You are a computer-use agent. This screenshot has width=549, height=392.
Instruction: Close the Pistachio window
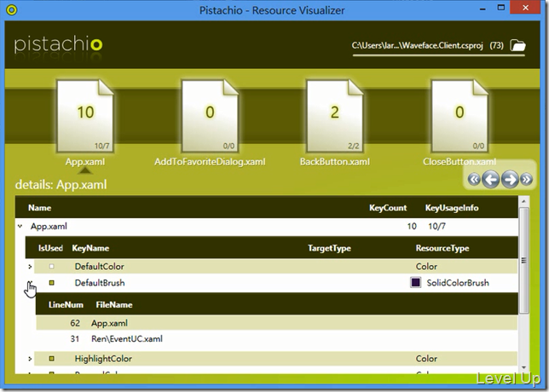point(525,8)
